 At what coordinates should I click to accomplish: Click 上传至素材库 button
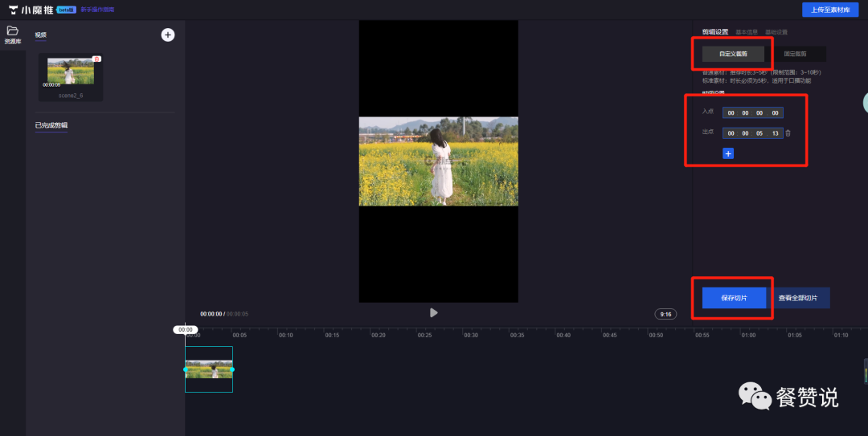pos(831,10)
